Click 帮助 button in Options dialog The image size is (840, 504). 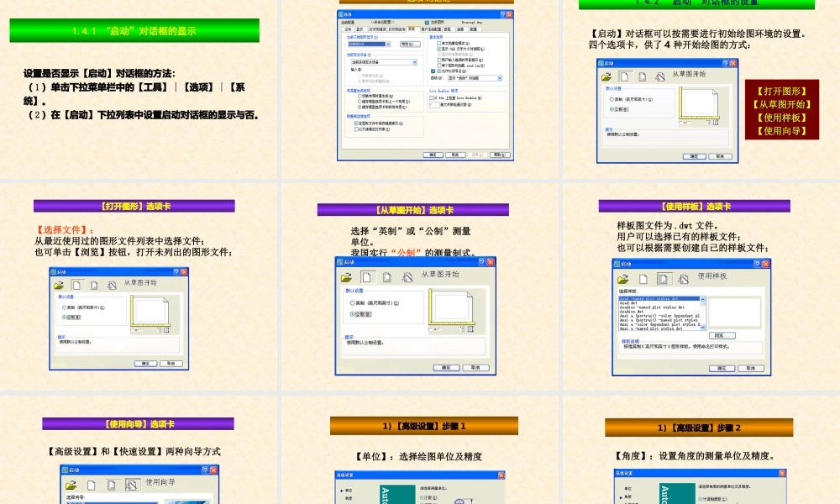coord(500,155)
